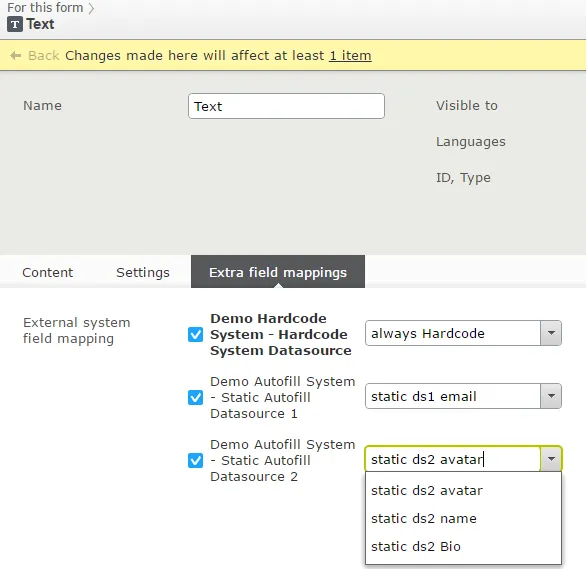Switch to the Settings tab

click(143, 272)
